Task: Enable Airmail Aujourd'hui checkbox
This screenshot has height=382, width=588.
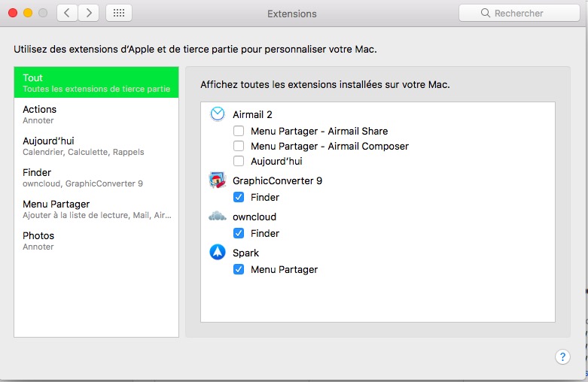Action: 239,161
